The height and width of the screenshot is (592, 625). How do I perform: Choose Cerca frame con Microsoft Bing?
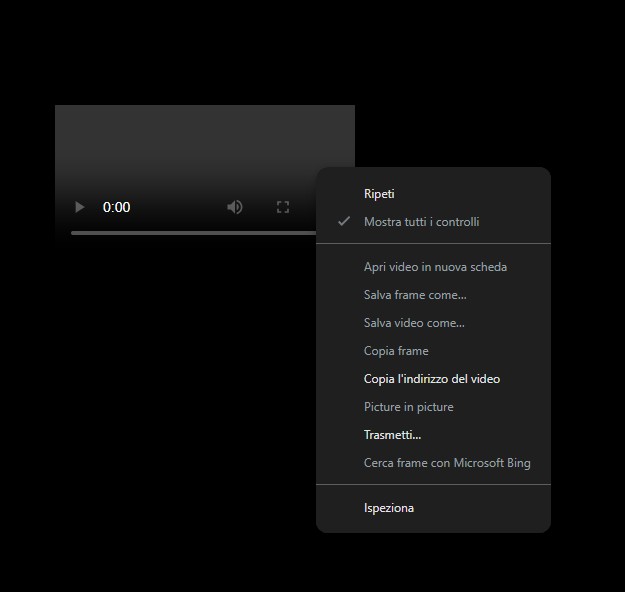click(433, 463)
